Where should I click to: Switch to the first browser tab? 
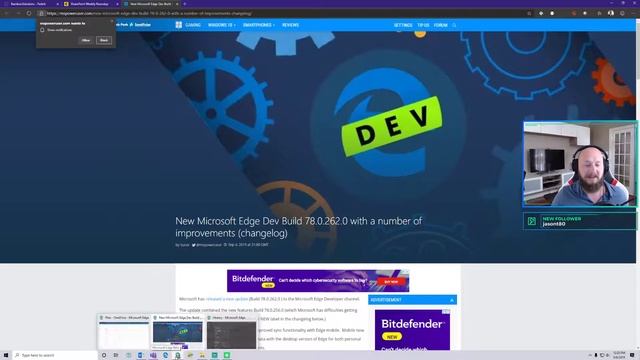[31, 4]
